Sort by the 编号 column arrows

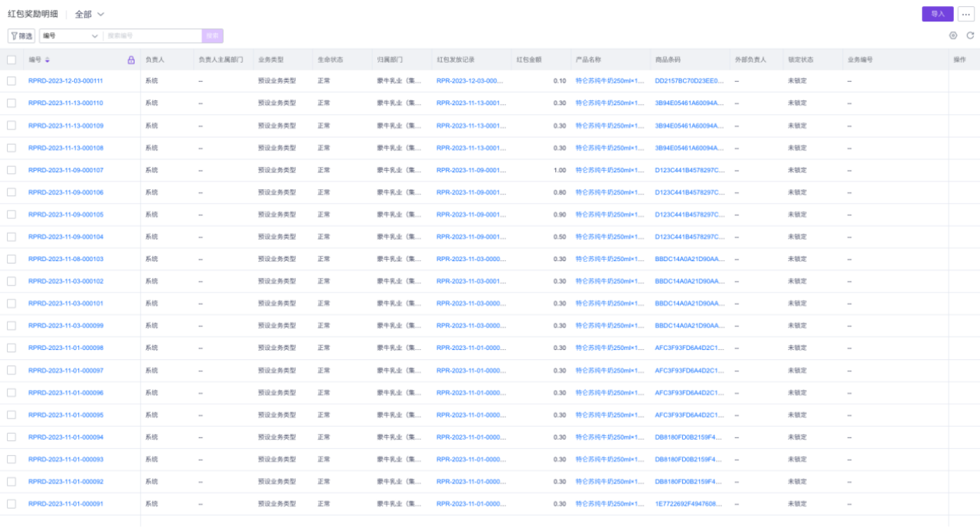click(x=47, y=60)
